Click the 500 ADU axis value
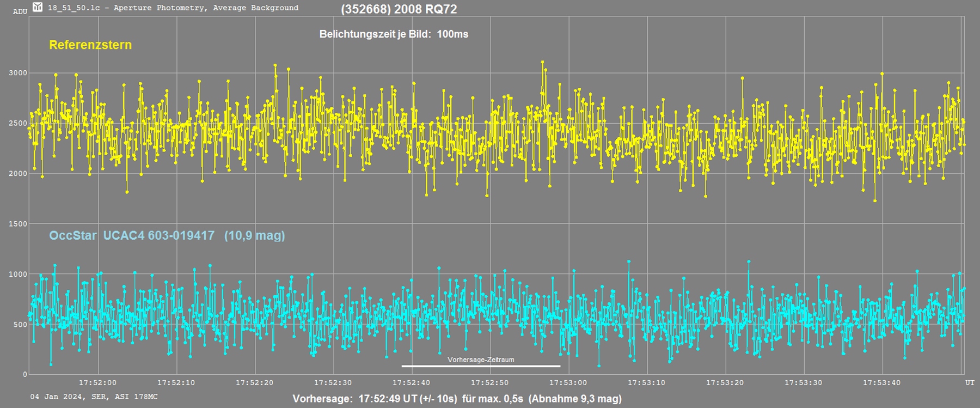Viewport: 980px width, 408px height. pyautogui.click(x=20, y=325)
